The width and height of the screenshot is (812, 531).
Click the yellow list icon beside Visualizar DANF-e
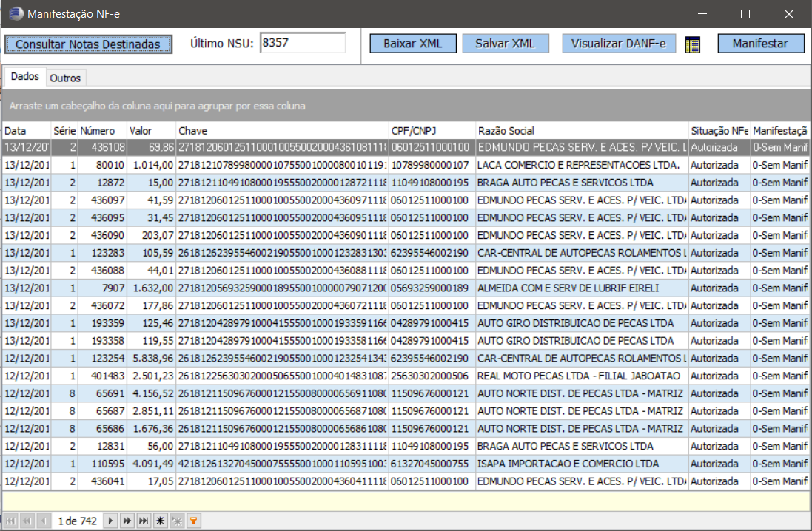[692, 44]
